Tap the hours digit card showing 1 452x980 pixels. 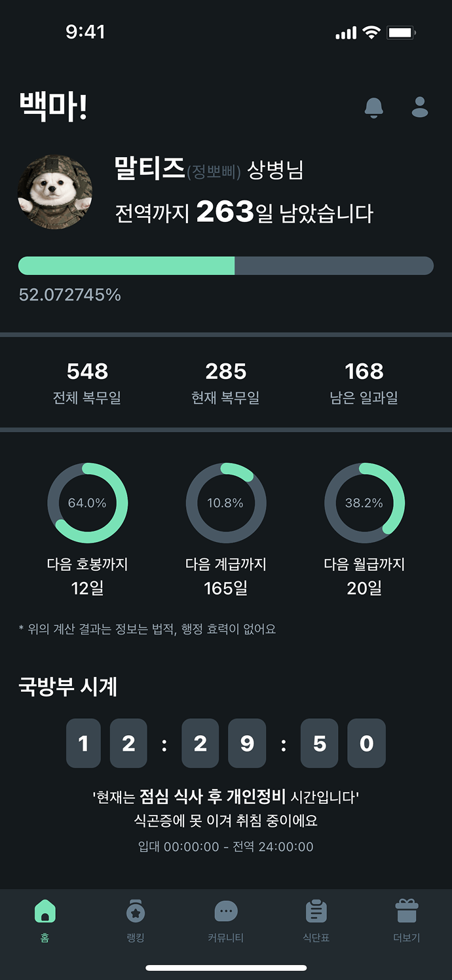[x=83, y=743]
